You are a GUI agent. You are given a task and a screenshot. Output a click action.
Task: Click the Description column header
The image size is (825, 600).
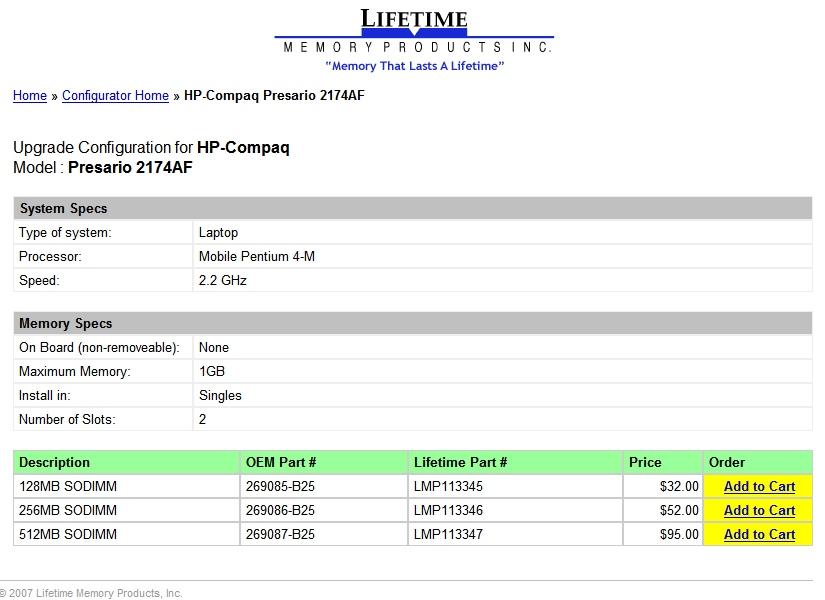coord(127,462)
